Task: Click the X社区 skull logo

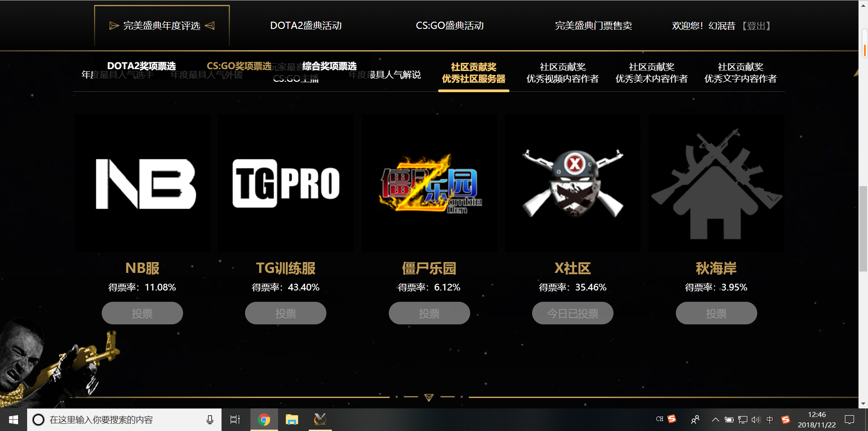Action: [573, 183]
